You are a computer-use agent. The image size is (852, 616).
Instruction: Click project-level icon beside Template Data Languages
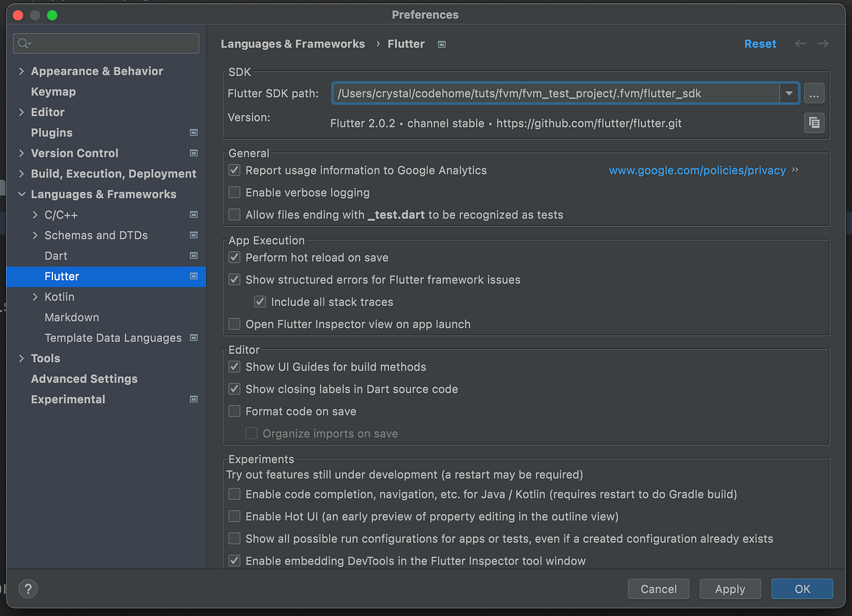194,337
